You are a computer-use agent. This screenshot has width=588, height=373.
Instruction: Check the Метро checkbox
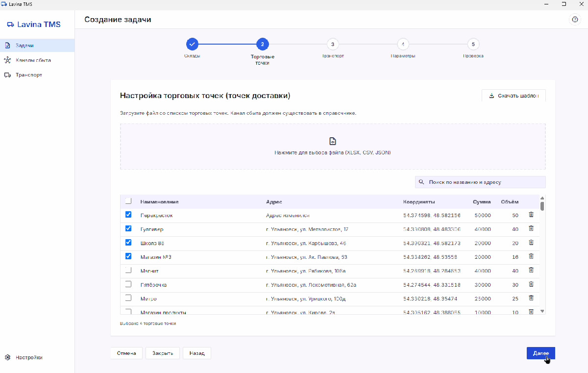click(x=128, y=298)
